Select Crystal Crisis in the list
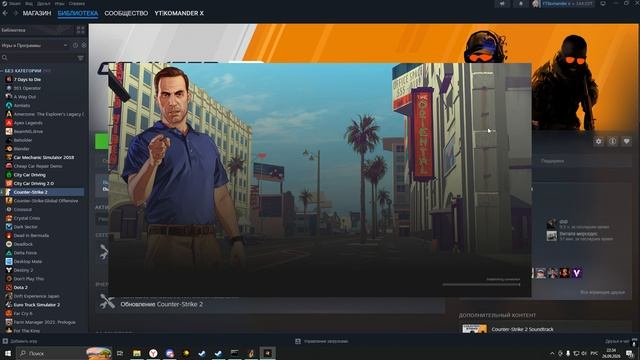Screen dimensions: 640x360 [27, 218]
